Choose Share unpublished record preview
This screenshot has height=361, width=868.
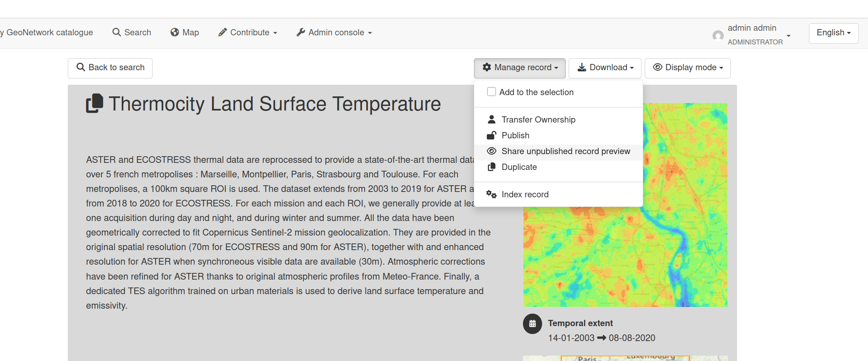(x=565, y=151)
